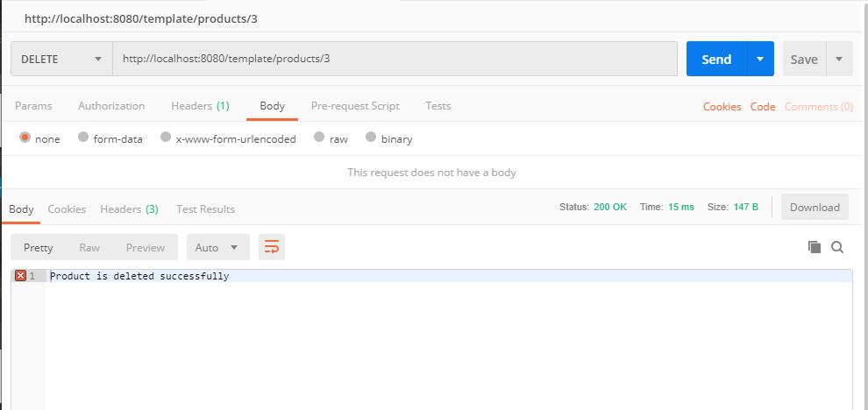The image size is (868, 410).
Task: Open the DELETE method dropdown
Action: tap(61, 59)
